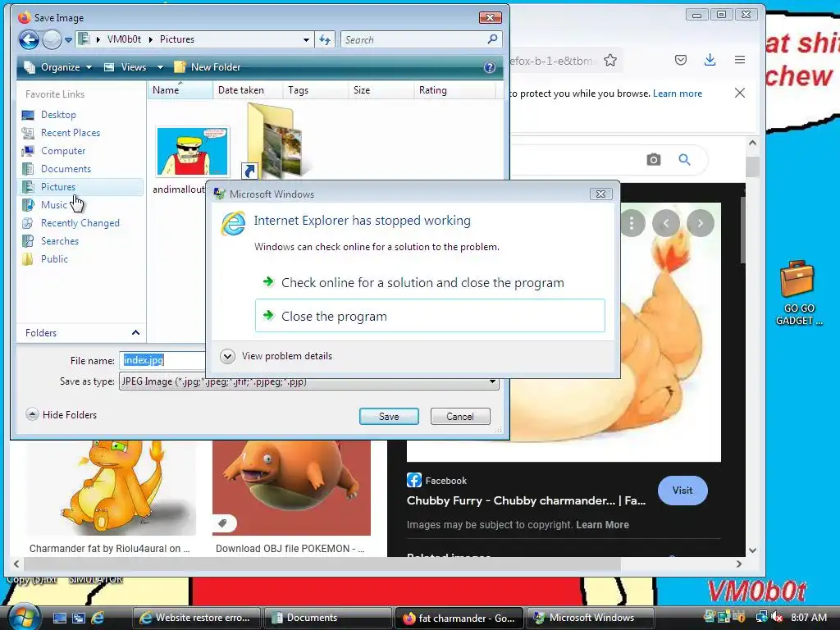Image resolution: width=840 pixels, height=630 pixels.
Task: Sort by Rating column header
Action: tap(454, 90)
